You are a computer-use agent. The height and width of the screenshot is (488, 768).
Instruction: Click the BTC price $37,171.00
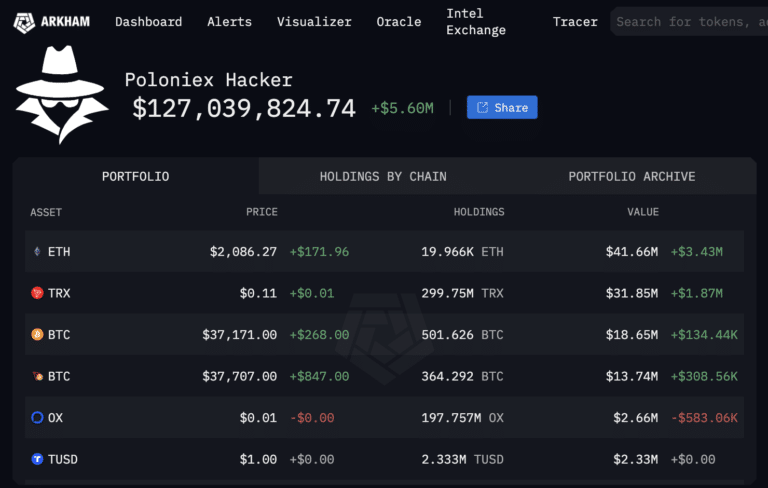point(240,335)
